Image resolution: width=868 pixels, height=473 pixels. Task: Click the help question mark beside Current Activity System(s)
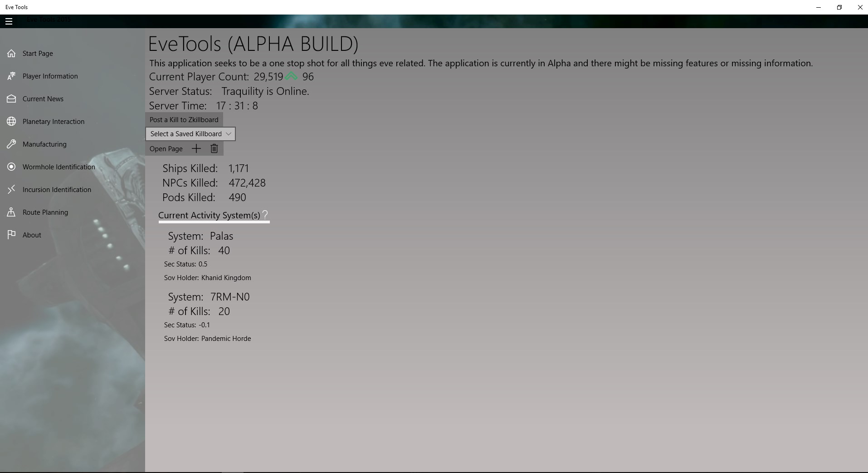[265, 215]
